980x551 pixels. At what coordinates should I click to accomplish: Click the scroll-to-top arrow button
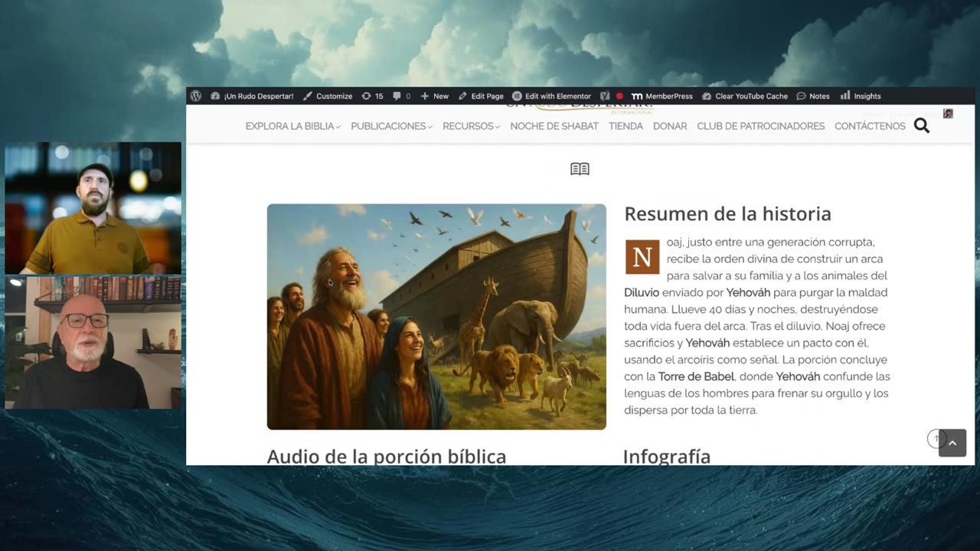(952, 443)
